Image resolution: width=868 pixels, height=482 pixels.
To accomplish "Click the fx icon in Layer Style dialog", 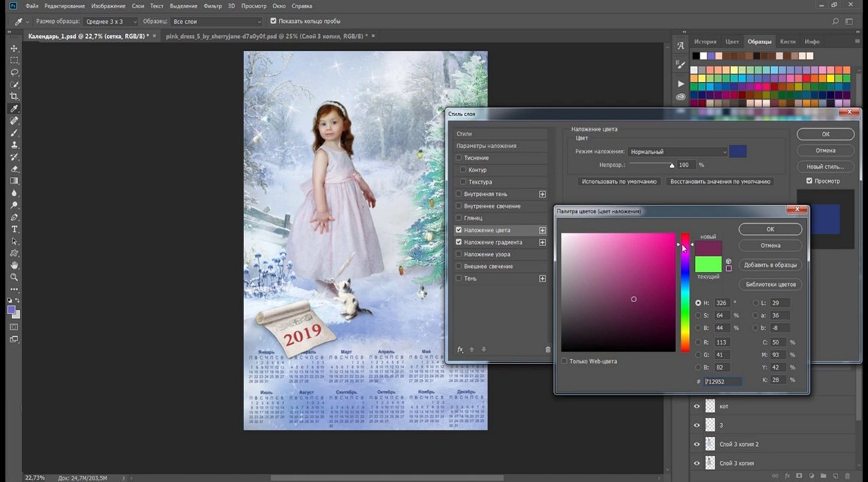I will 460,349.
